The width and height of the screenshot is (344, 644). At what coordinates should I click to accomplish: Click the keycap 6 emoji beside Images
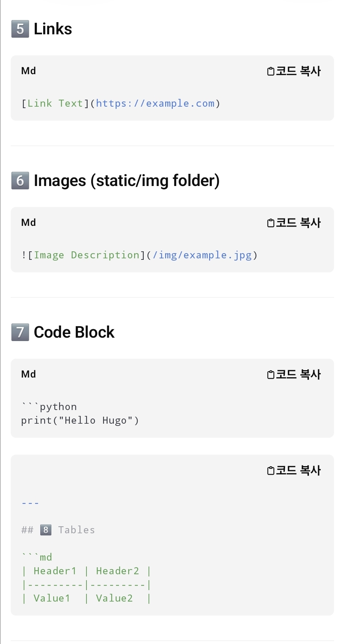[20, 181]
